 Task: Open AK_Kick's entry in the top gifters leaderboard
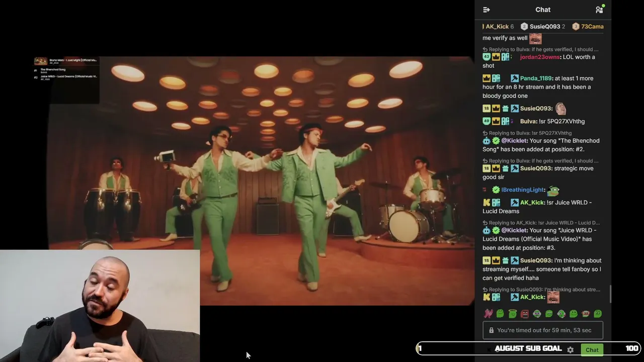499,27
